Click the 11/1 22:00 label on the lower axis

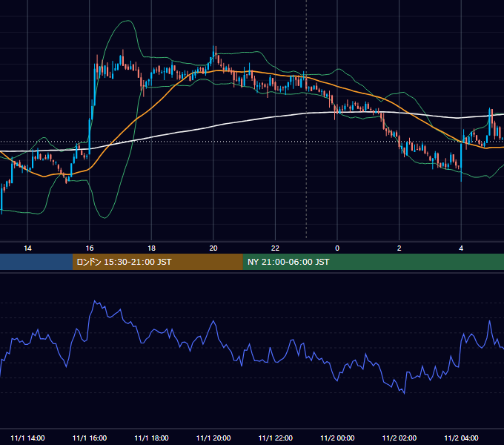click(276, 438)
